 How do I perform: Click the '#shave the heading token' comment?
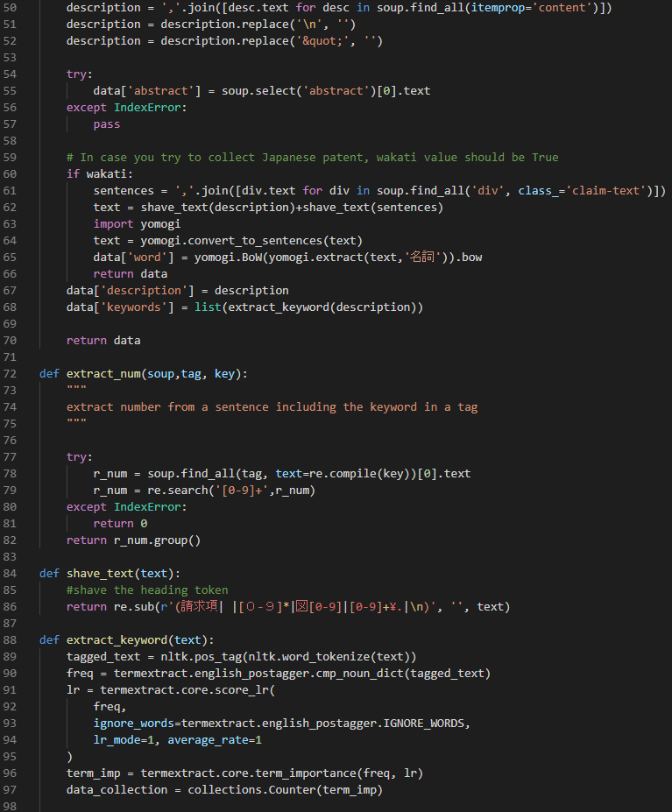146,590
